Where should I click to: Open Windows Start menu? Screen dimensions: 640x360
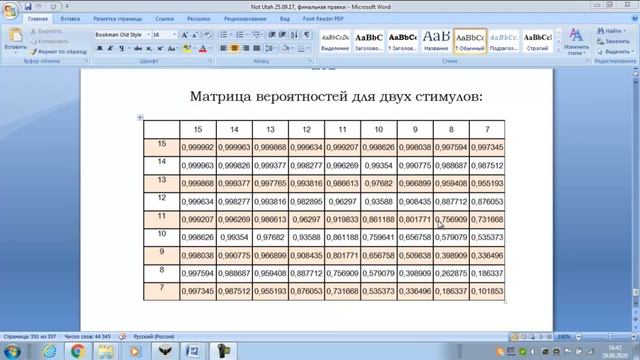pyautogui.click(x=12, y=351)
